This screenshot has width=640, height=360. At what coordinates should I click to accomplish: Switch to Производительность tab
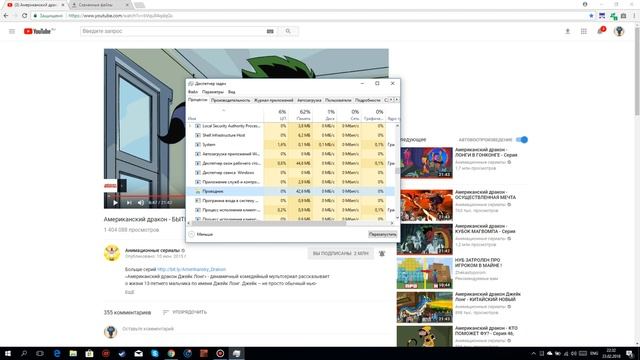(231, 100)
